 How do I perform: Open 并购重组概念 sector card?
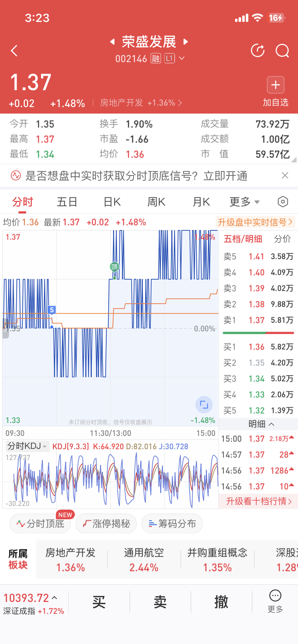(x=217, y=560)
